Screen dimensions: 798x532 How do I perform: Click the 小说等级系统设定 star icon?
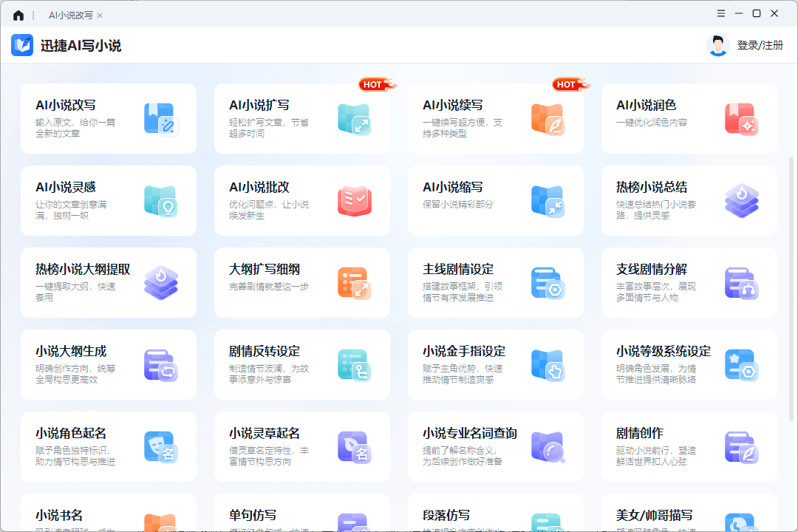point(742,365)
